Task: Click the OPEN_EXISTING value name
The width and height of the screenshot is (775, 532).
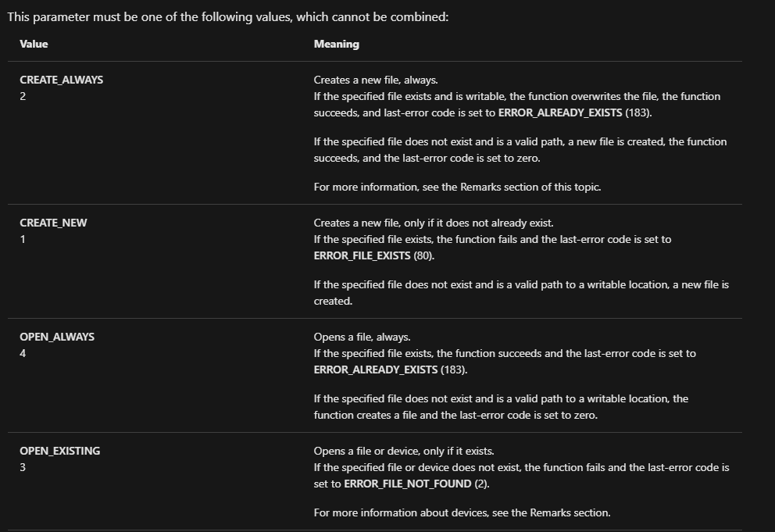Action: point(60,451)
